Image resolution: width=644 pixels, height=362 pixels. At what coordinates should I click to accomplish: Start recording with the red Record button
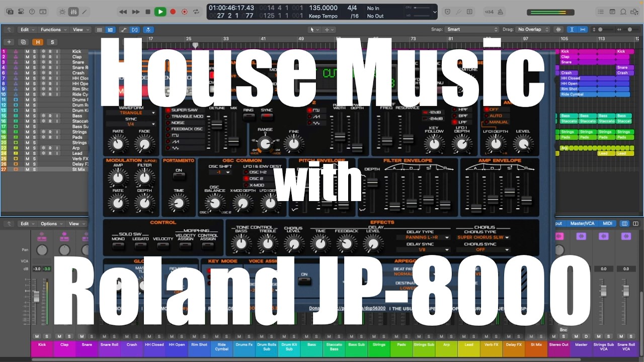(x=173, y=12)
